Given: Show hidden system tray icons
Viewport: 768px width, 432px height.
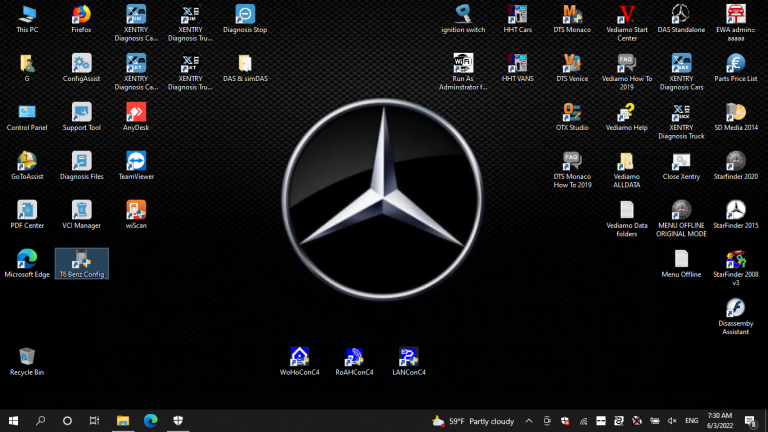Looking at the screenshot, I should [x=528, y=421].
